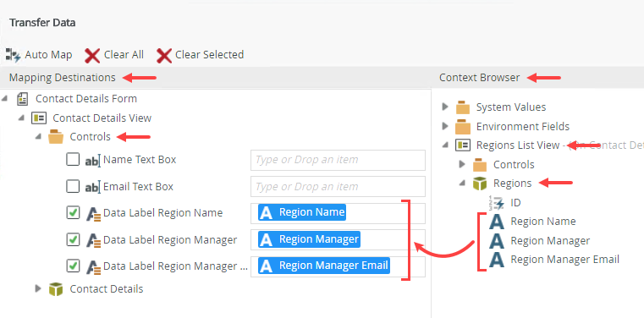Click the A icon beside Region Manager Email in Context Browser
This screenshot has width=644, height=318.
[x=497, y=260]
